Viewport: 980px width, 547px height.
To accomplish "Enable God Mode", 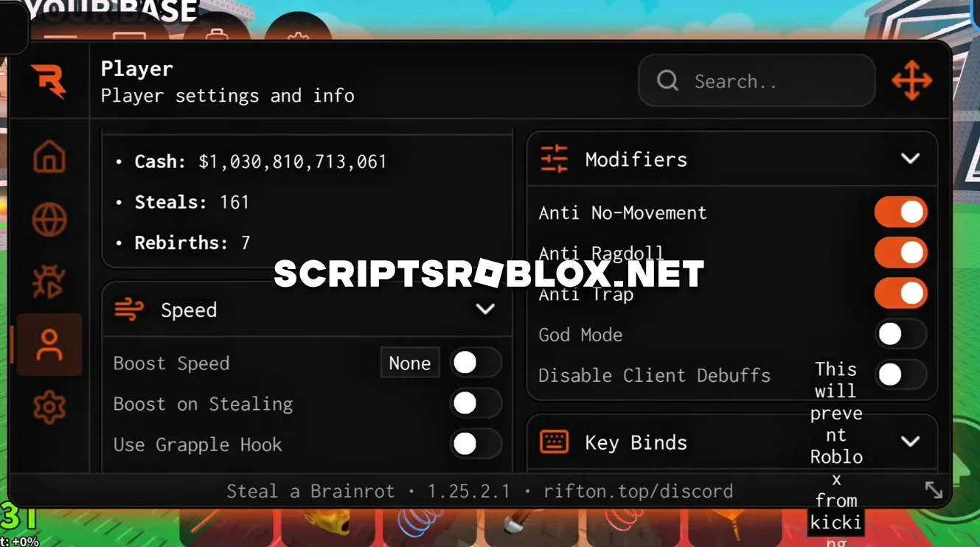I will click(901, 334).
